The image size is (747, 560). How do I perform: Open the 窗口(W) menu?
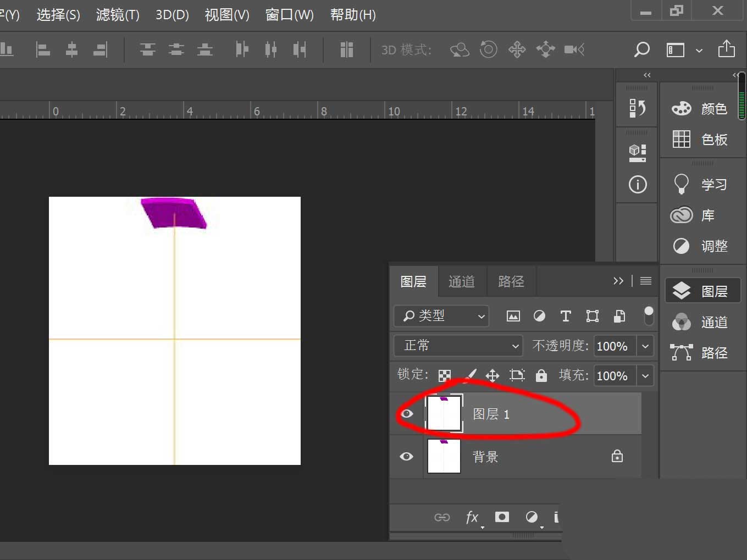click(289, 14)
